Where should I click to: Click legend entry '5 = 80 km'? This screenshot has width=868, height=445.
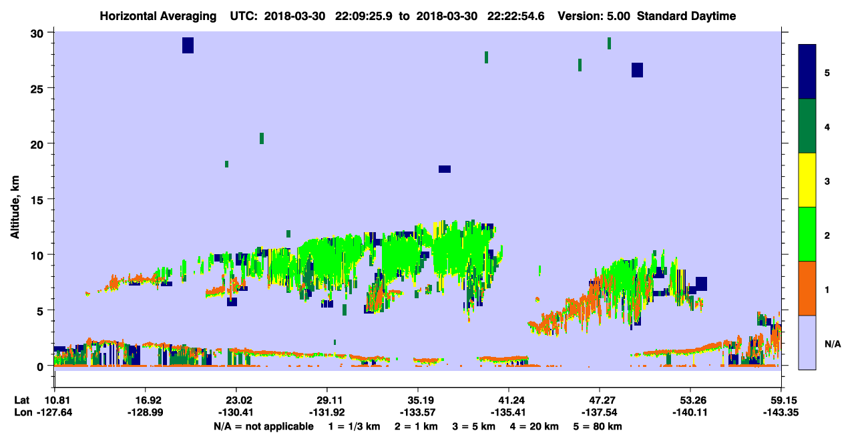pyautogui.click(x=598, y=426)
